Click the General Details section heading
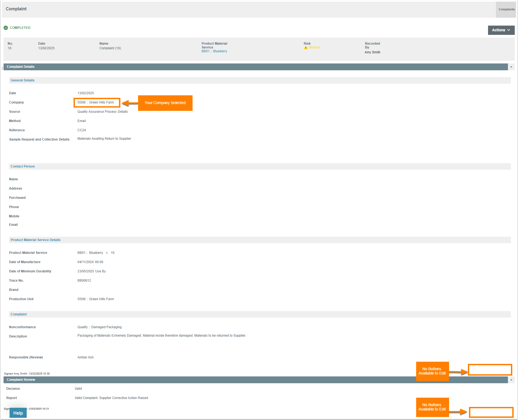 23,80
